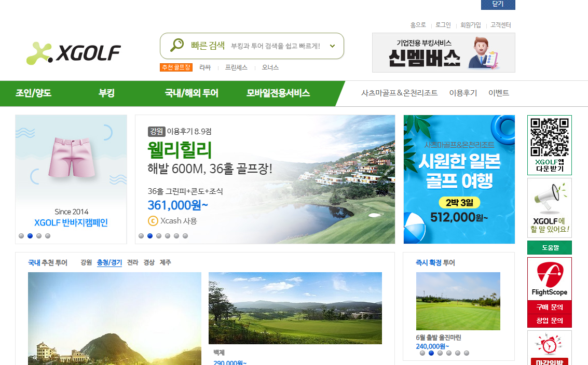Click the 국내 추천 투어 heading

click(x=48, y=263)
